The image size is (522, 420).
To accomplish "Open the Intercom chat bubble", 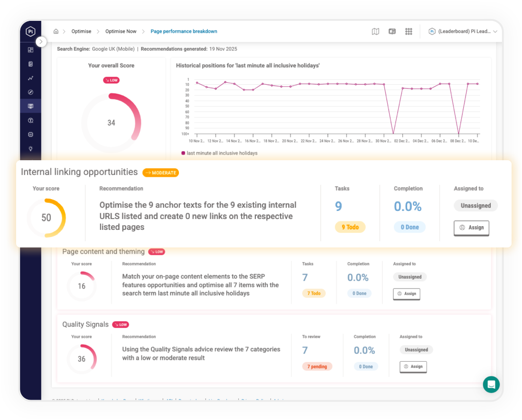I will coord(491,384).
